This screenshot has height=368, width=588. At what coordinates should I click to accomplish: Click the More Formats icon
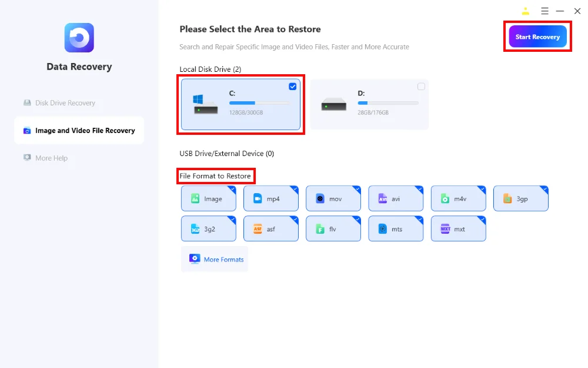click(195, 259)
